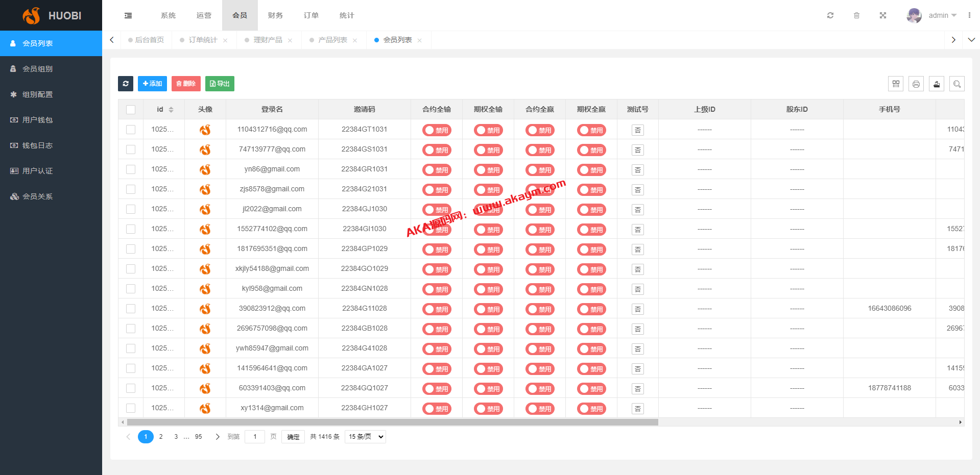The image size is (980, 475).
Task: Switch to the 订单统计 tab
Action: [203, 40]
